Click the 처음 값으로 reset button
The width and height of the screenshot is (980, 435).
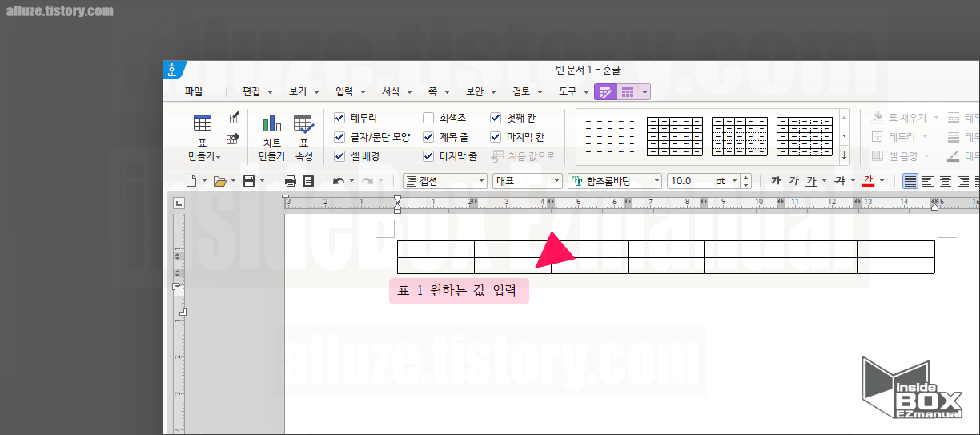click(x=524, y=156)
